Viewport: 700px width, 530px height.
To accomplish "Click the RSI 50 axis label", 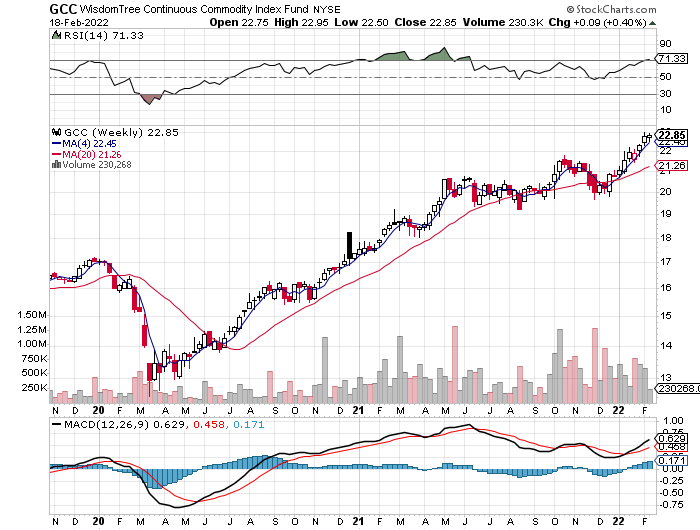I will click(665, 77).
